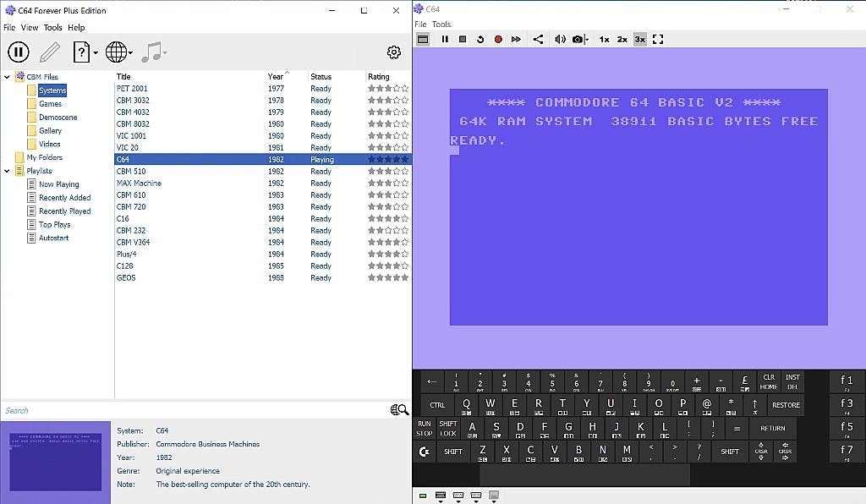Set the star rating for the C64 row
The image size is (866, 504).
388,160
